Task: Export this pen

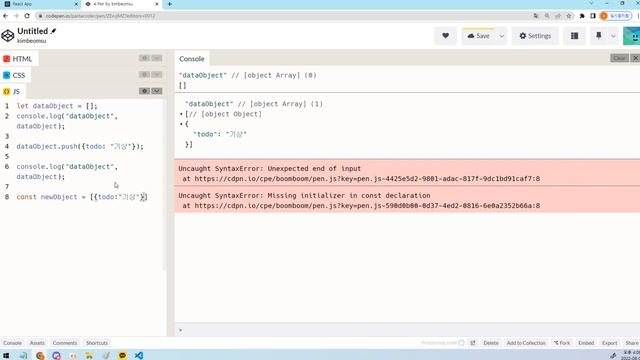Action: [609, 343]
